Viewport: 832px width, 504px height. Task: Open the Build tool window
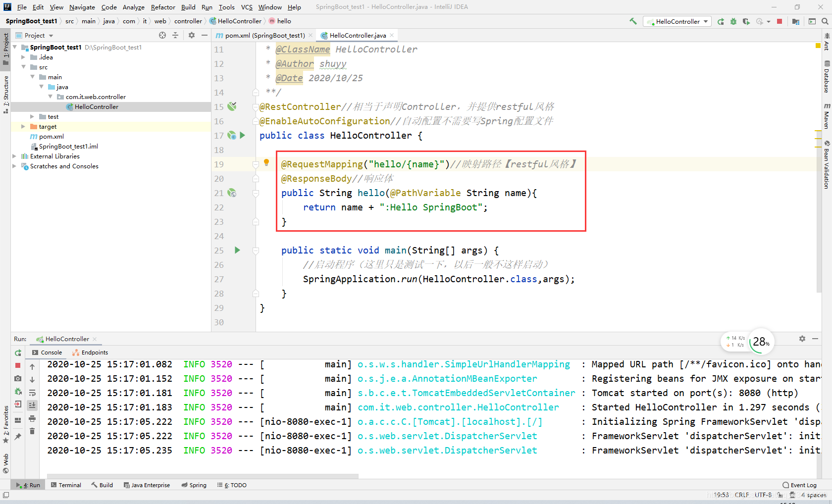coord(102,485)
